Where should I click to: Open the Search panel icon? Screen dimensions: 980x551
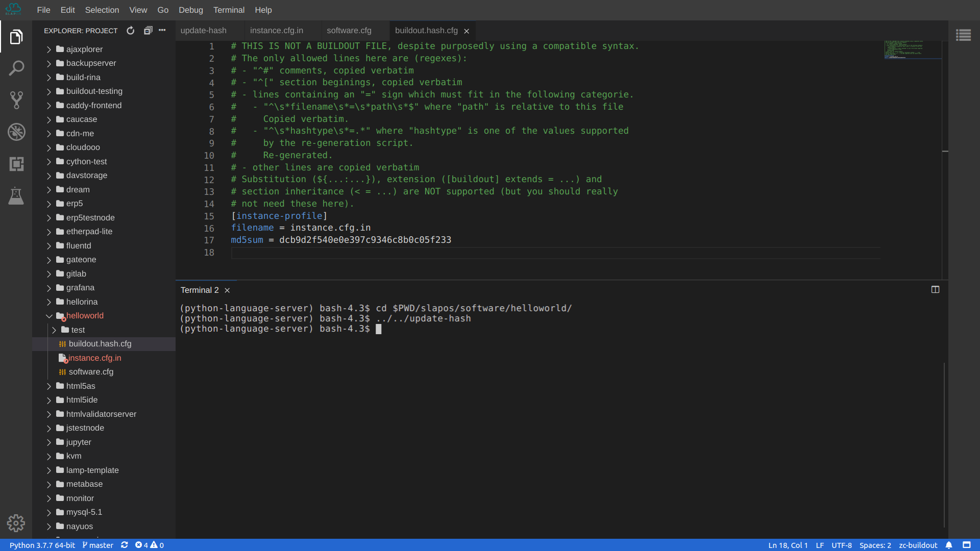tap(16, 68)
